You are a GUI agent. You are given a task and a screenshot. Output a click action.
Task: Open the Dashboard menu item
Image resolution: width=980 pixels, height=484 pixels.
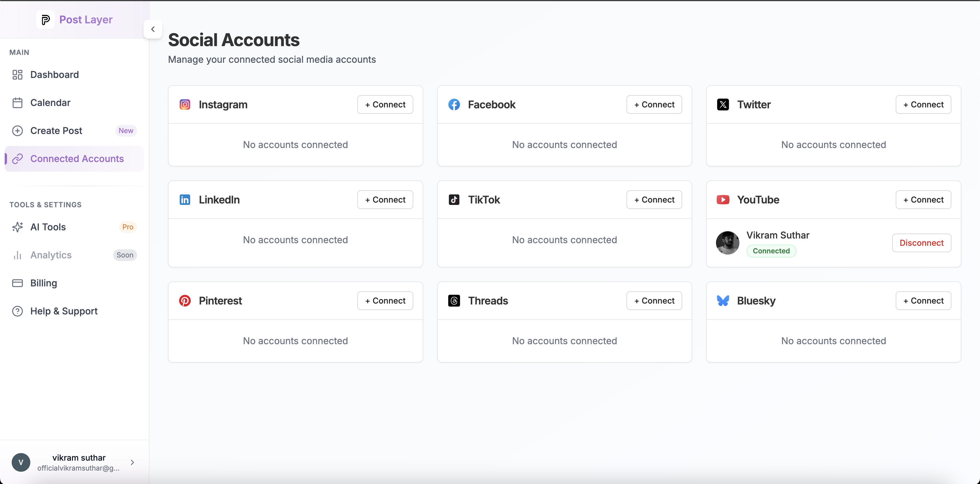tap(55, 75)
